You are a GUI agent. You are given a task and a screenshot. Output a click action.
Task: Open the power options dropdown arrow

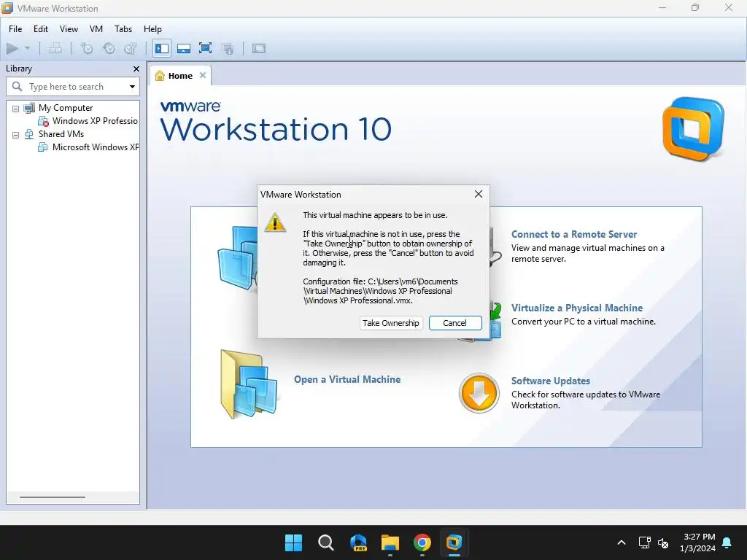point(27,48)
